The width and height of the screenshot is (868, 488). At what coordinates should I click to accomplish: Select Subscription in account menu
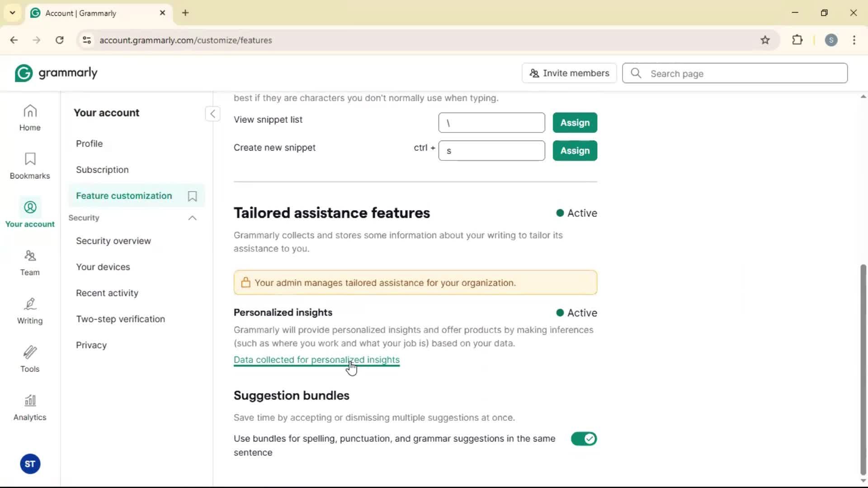tap(102, 170)
